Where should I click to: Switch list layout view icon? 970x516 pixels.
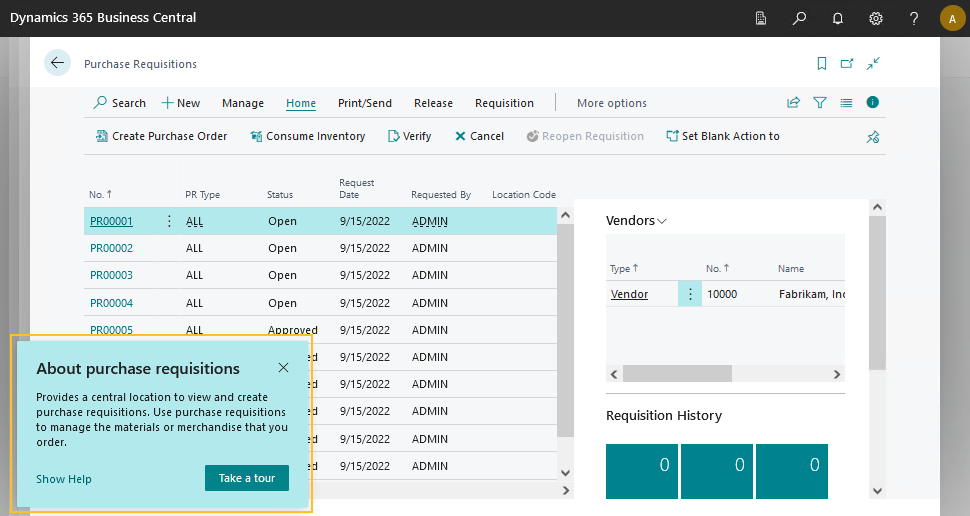pyautogui.click(x=846, y=102)
